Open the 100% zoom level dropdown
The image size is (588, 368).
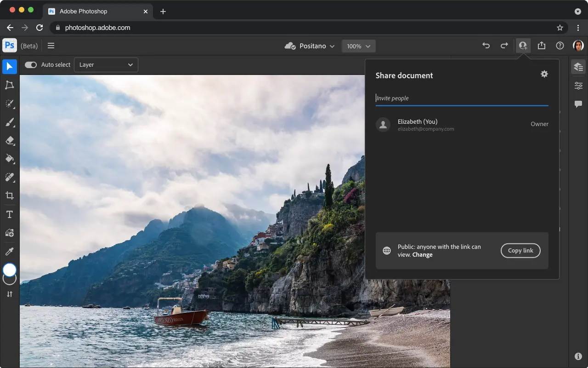pyautogui.click(x=358, y=46)
